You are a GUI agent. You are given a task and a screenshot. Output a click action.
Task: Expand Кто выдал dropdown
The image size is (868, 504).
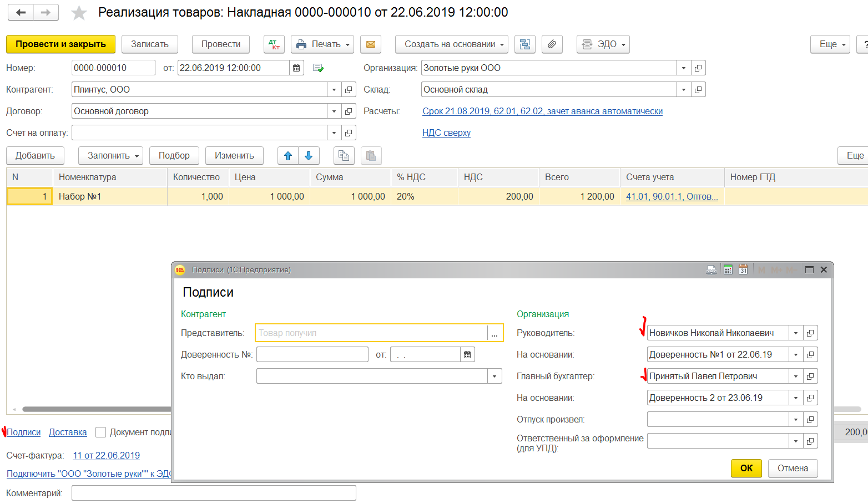[494, 376]
